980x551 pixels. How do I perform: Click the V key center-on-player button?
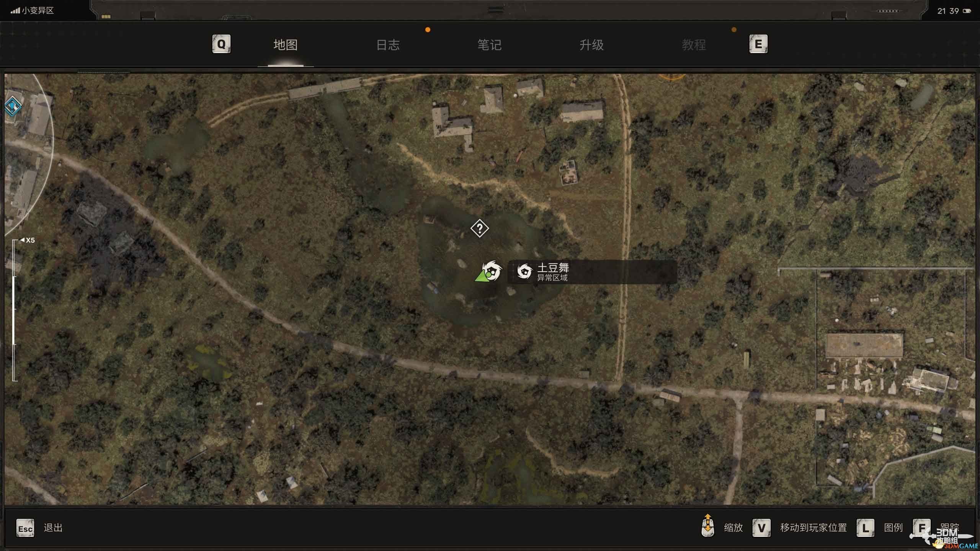click(761, 528)
